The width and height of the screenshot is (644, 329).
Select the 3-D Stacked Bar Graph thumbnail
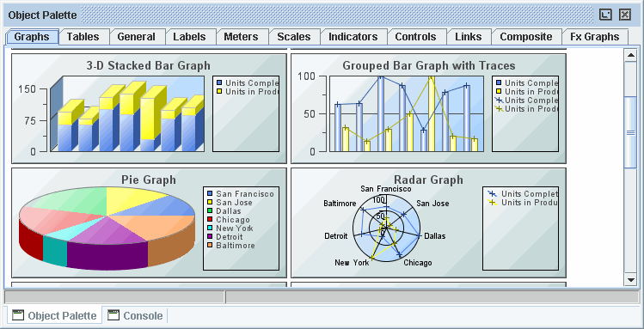pos(149,108)
